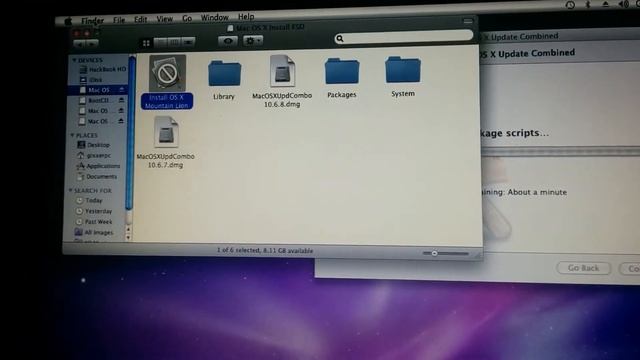The image size is (640, 360).
Task: Click the 'About a minute' remaining text
Action: pos(537,192)
